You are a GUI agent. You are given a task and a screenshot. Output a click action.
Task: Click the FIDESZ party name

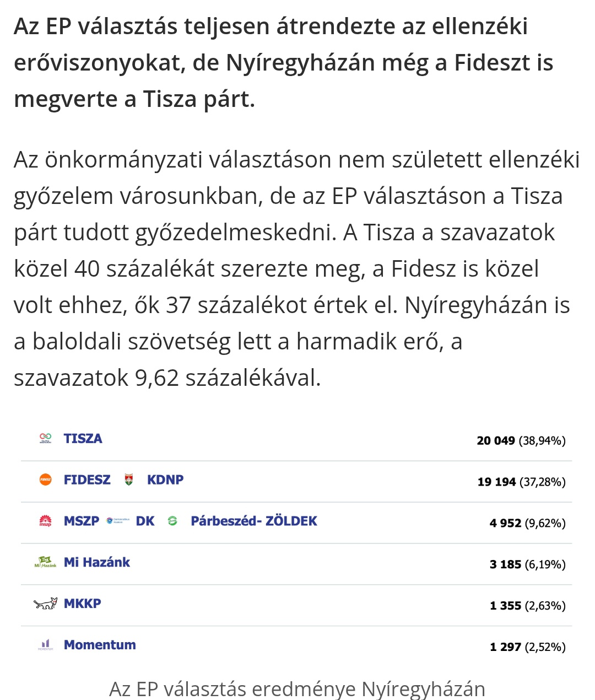coord(87,480)
